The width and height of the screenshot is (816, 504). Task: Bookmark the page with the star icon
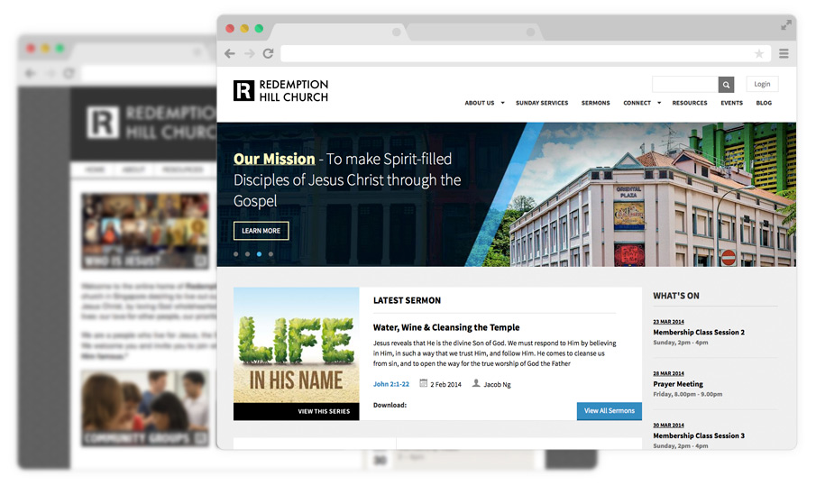(x=759, y=53)
